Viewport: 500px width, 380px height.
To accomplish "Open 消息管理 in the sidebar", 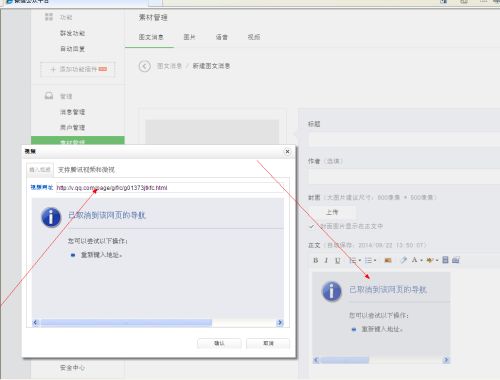I will 72,112.
